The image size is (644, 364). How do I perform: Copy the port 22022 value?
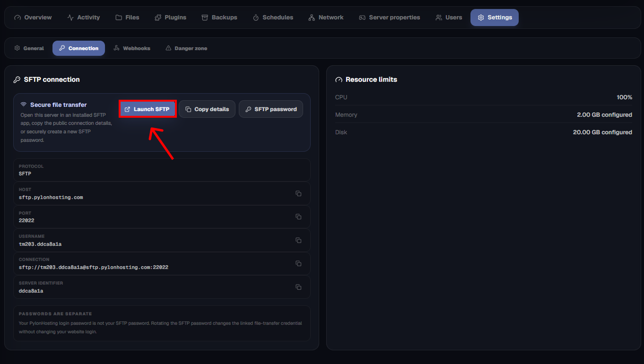pyautogui.click(x=298, y=217)
